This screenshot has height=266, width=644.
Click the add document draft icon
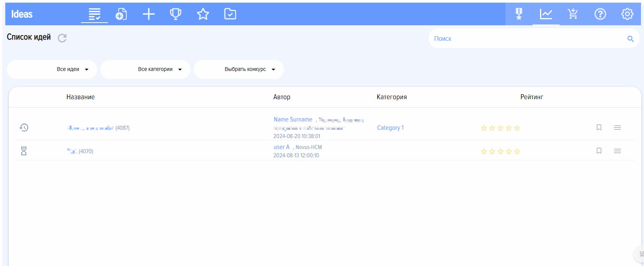point(121,14)
